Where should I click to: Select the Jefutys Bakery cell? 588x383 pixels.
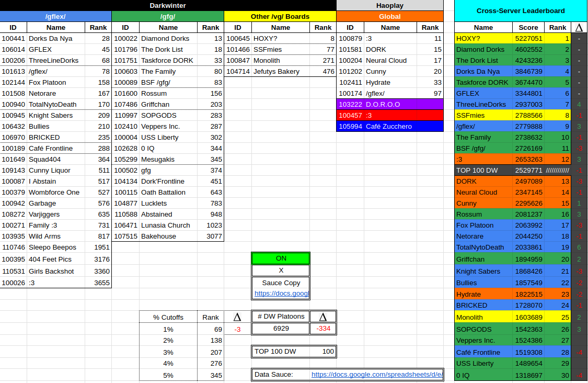[x=281, y=71]
